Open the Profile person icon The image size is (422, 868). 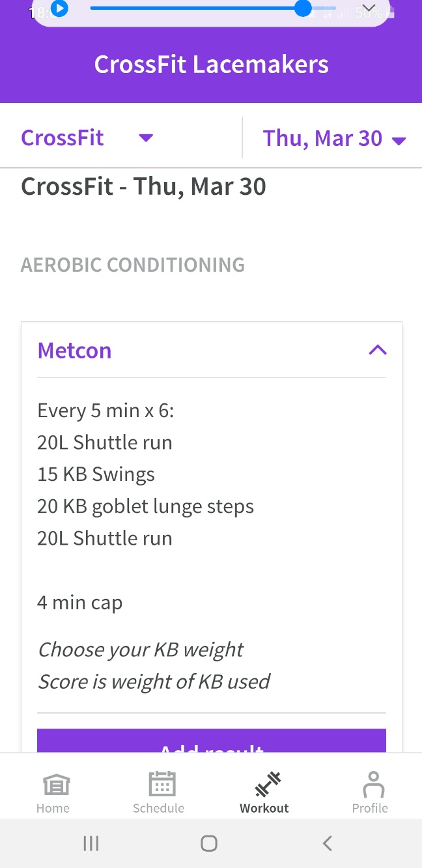374,784
